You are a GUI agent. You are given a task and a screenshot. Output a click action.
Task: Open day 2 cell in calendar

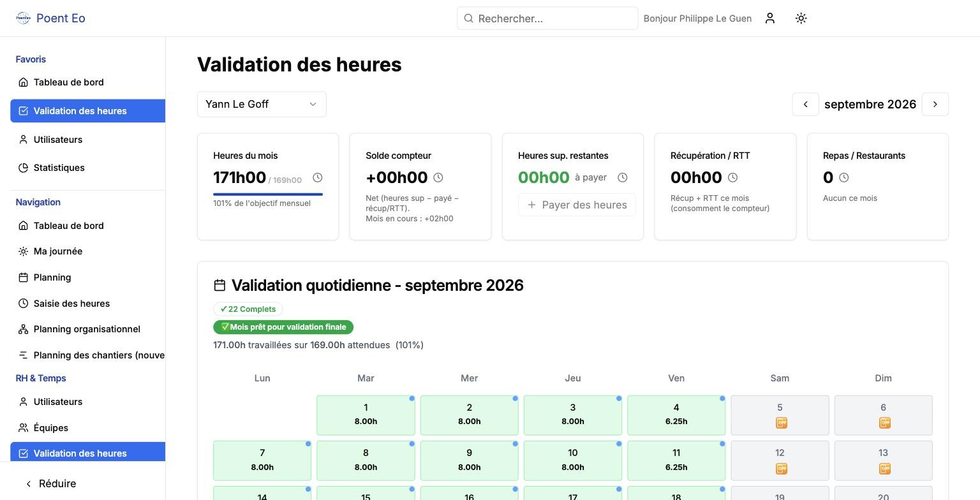coord(470,415)
